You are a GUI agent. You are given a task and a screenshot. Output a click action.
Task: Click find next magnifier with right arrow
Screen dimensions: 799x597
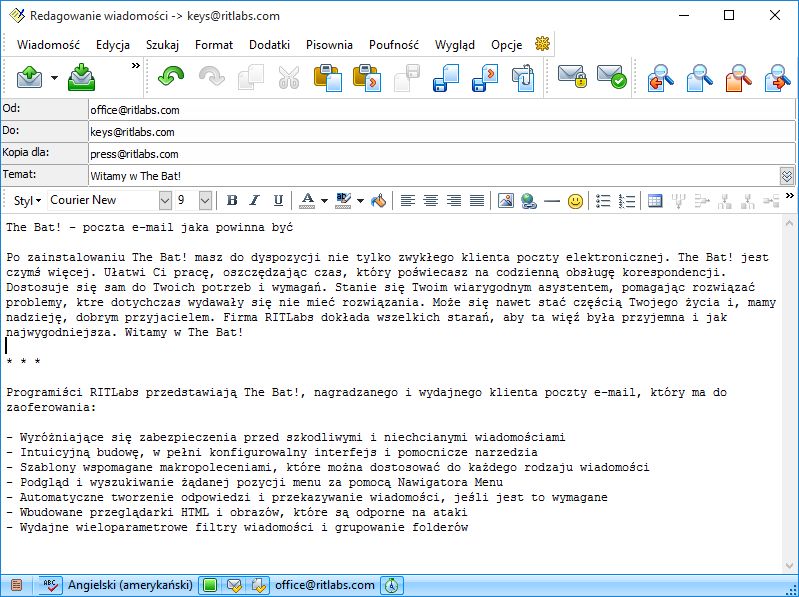click(x=778, y=78)
